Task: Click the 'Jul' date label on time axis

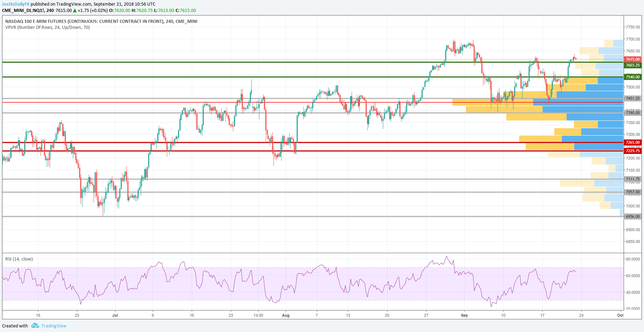Action: click(x=115, y=315)
